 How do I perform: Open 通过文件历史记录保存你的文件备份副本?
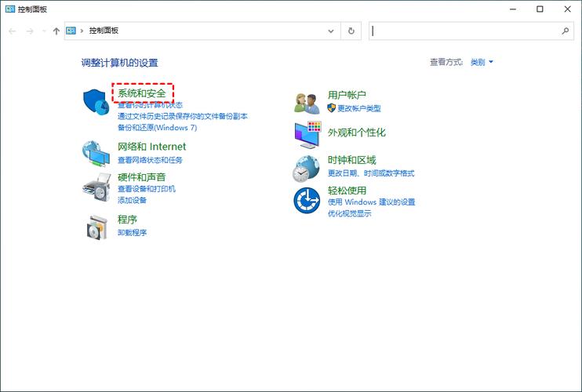click(182, 116)
